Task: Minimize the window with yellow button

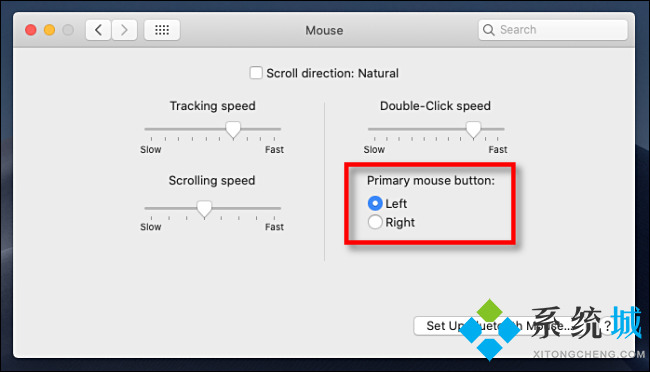Action: (x=49, y=30)
